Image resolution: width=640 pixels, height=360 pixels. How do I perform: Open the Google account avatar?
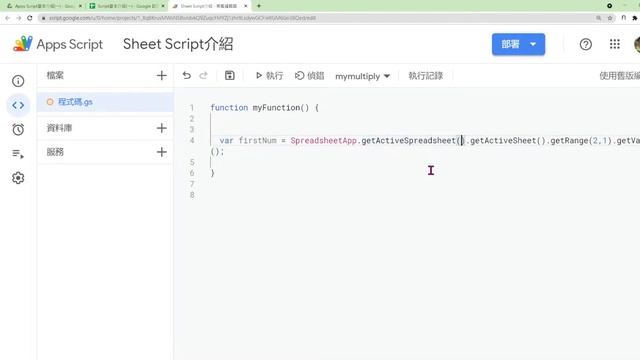click(637, 44)
